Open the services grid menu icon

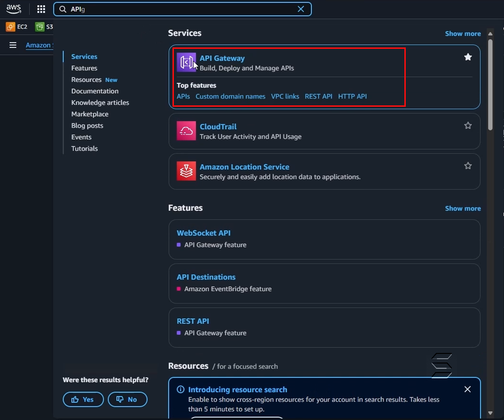click(x=41, y=9)
